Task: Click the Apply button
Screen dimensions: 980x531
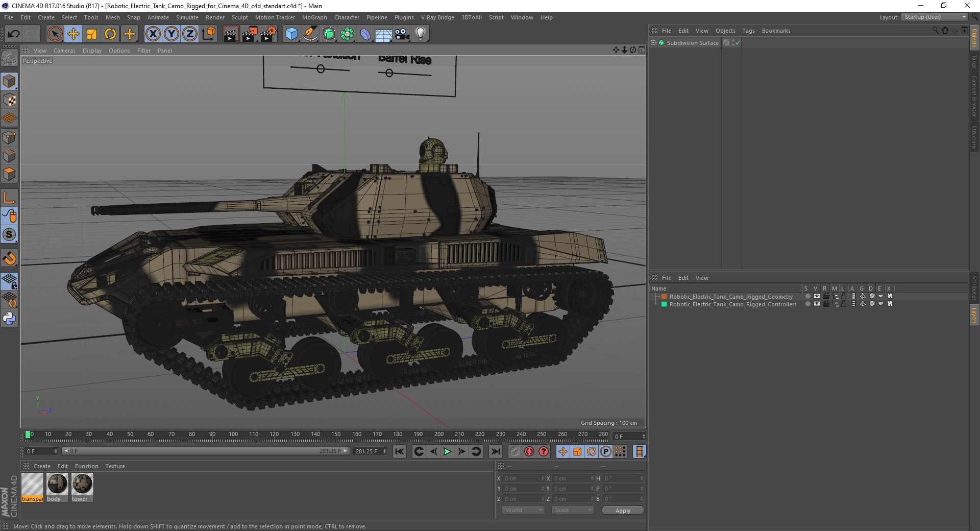Action: click(x=623, y=510)
